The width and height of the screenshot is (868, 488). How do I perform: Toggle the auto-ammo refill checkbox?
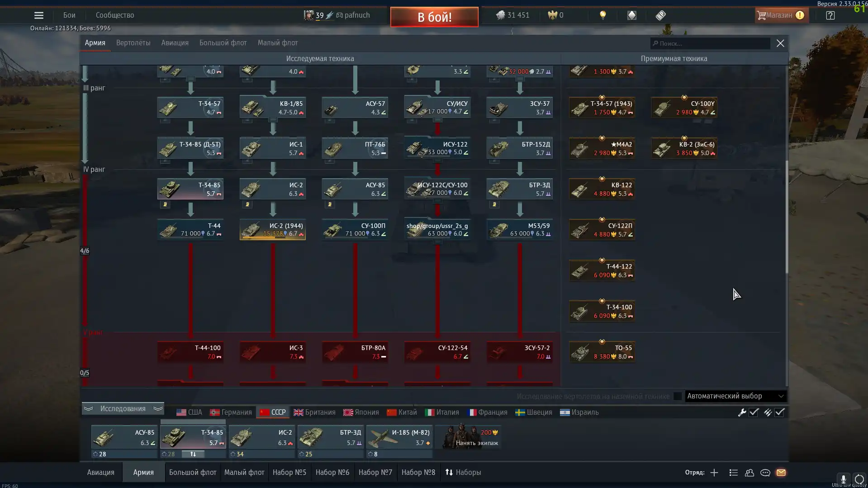[779, 412]
